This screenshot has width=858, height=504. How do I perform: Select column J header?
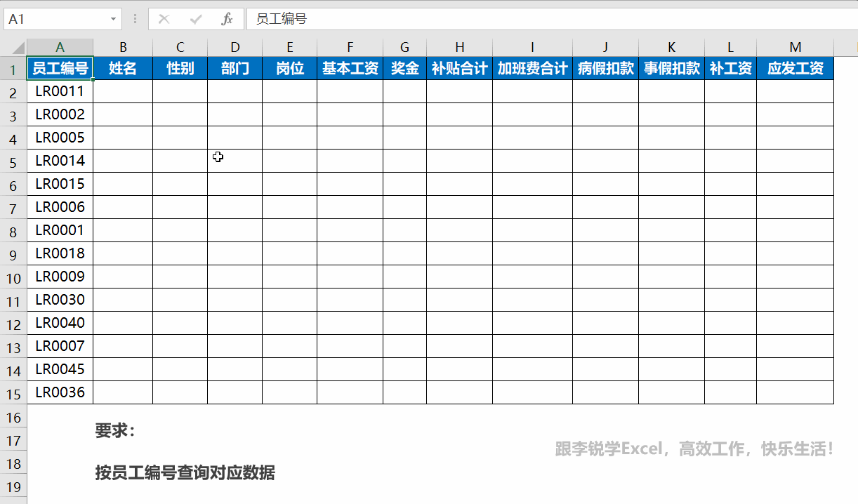tap(606, 48)
